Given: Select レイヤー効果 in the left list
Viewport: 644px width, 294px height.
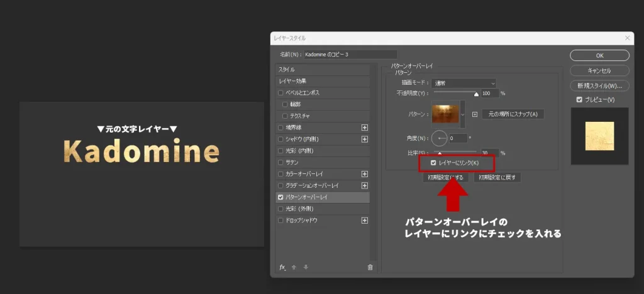Looking at the screenshot, I should pyautogui.click(x=322, y=81).
